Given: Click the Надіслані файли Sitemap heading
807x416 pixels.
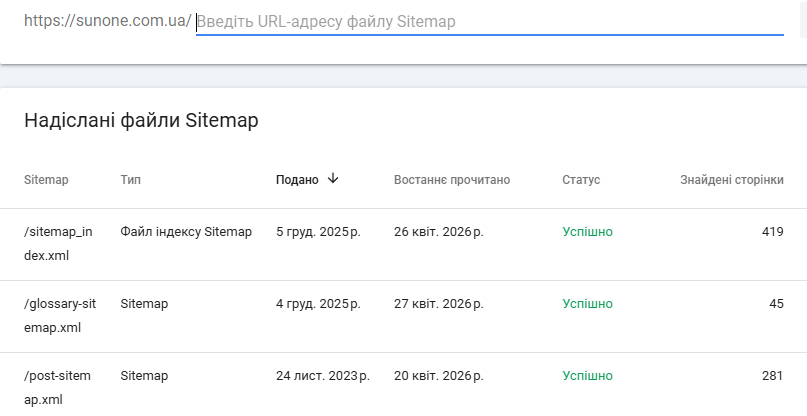Looking at the screenshot, I should [x=141, y=121].
